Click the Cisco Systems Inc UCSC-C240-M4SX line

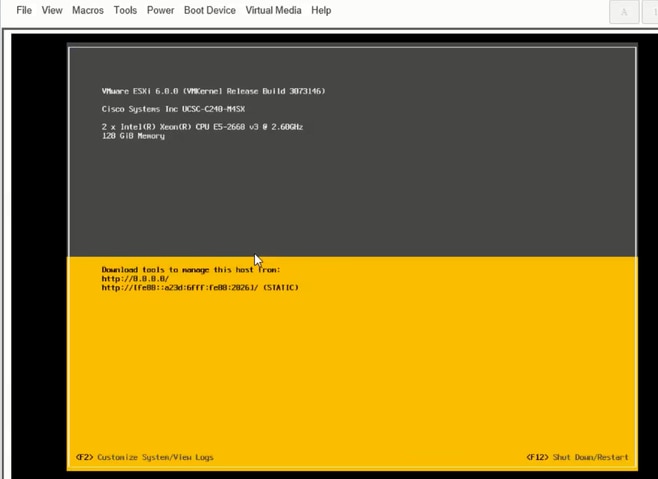[x=173, y=109]
